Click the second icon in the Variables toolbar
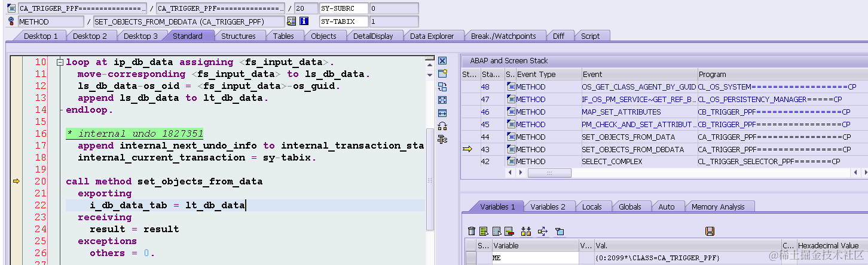This screenshot has height=265, width=868. point(484,231)
